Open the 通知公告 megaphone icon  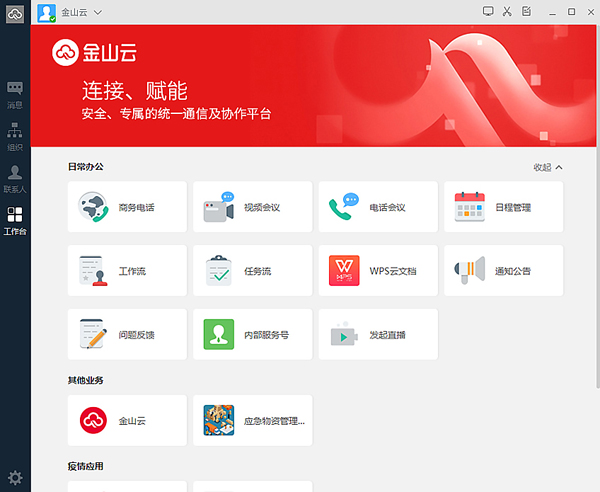coord(470,270)
